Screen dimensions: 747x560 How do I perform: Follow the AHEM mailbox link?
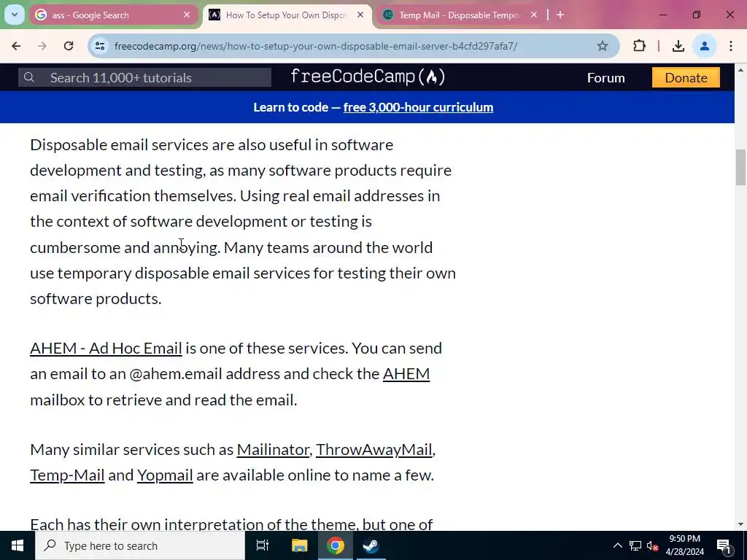click(x=406, y=374)
